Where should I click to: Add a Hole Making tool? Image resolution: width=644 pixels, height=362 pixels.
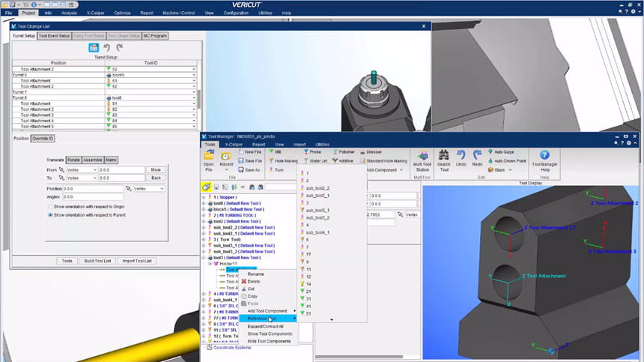283,161
